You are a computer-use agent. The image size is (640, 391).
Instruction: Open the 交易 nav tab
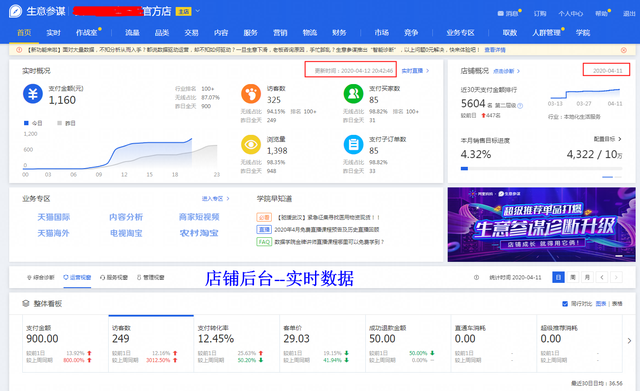191,33
